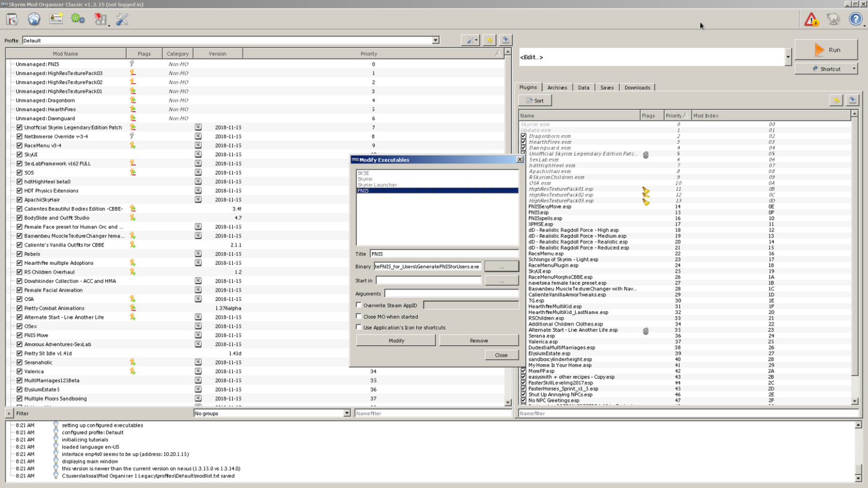Click category icon in NetImmerse Override row

click(x=198, y=136)
